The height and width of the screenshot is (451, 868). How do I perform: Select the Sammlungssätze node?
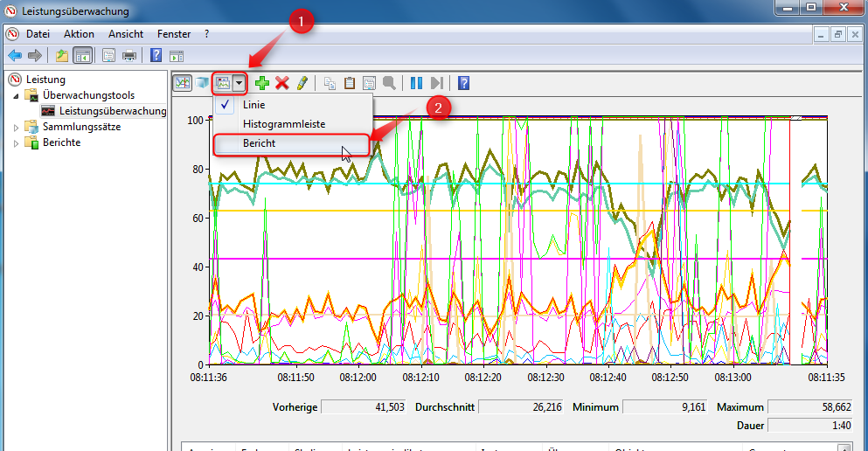point(81,127)
